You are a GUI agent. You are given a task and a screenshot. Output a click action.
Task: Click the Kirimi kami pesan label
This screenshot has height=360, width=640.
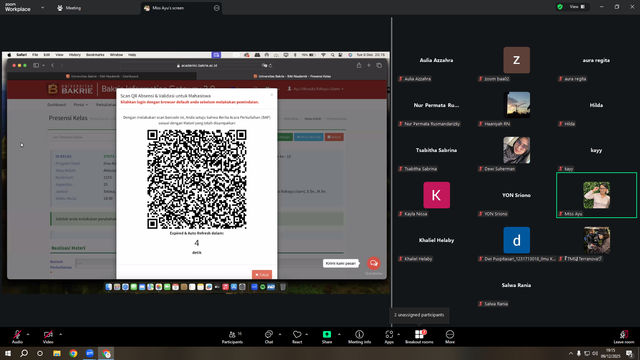tap(340, 263)
